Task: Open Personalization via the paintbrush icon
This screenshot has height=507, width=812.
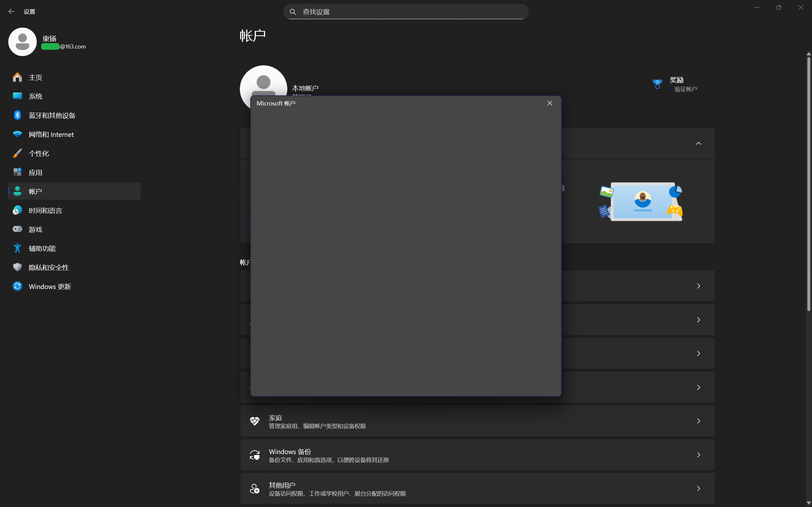Action: tap(17, 153)
